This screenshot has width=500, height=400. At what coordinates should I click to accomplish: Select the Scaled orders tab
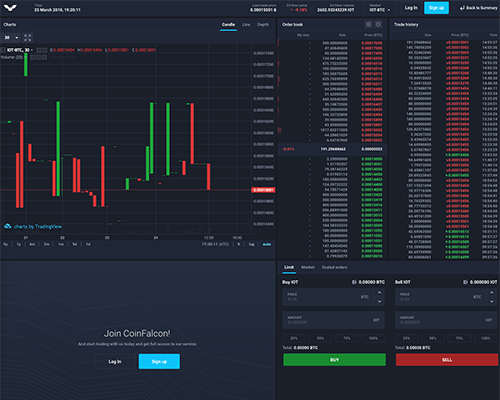coord(334,267)
